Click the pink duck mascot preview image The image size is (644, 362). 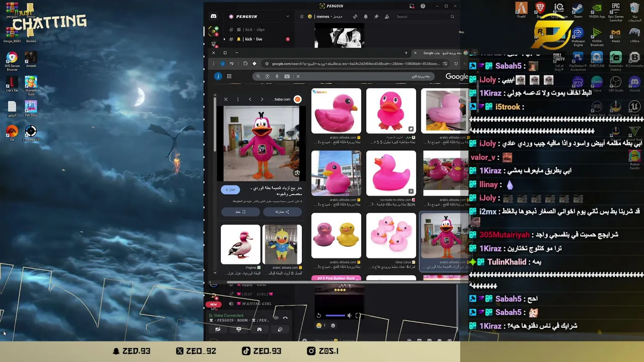(x=261, y=143)
